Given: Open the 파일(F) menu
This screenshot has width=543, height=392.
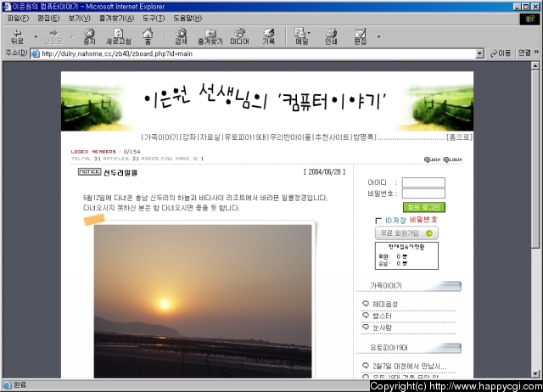Looking at the screenshot, I should [x=18, y=19].
